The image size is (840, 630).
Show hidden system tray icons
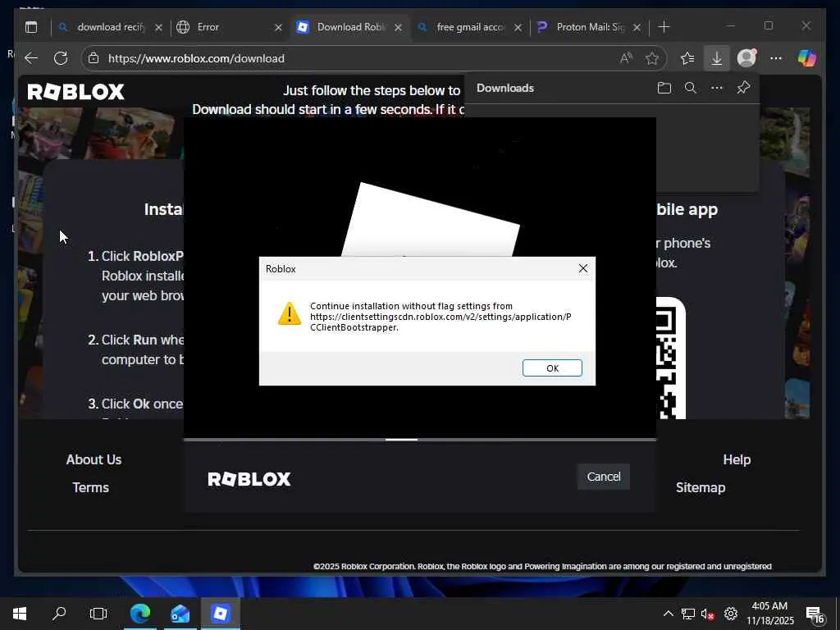pyautogui.click(x=668, y=614)
